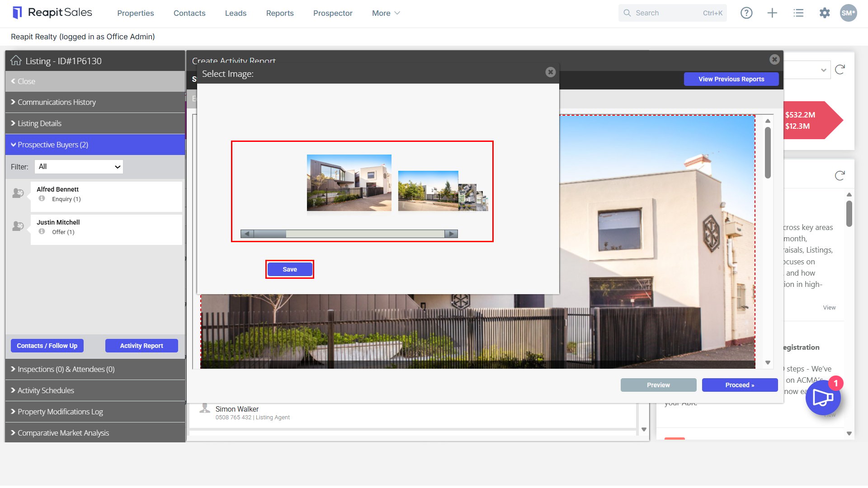Click the image carousel right scroll arrow
This screenshot has height=488, width=868.
451,234
